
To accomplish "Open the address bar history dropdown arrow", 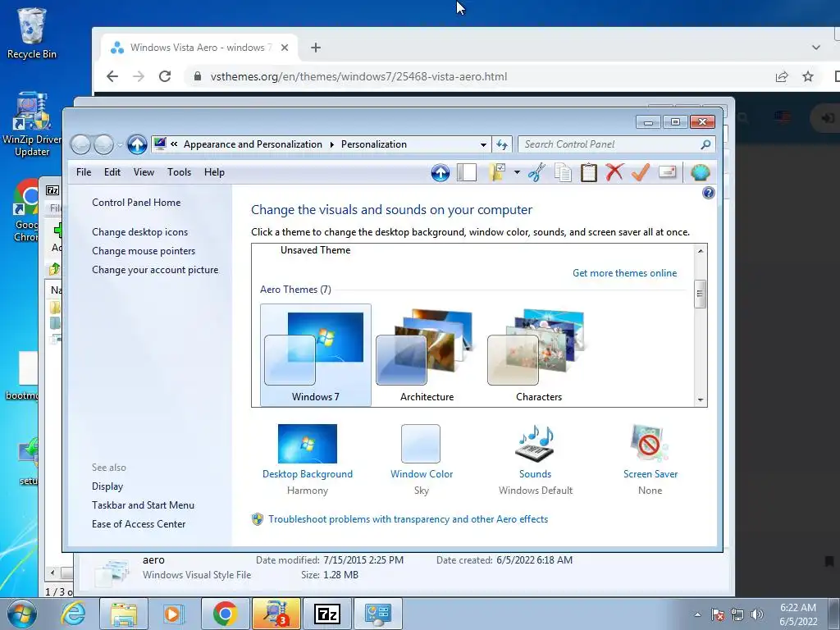I will (483, 144).
